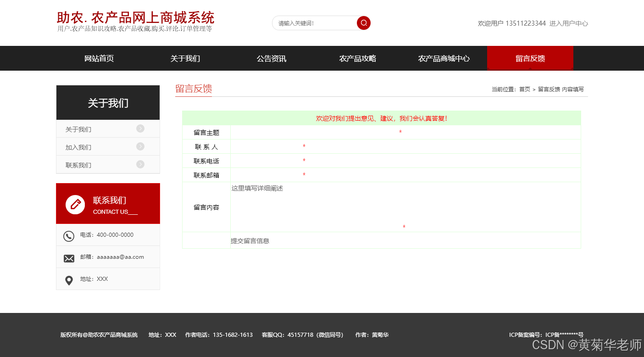644x357 pixels.
Task: Click the 留言主题 row label
Action: point(206,133)
